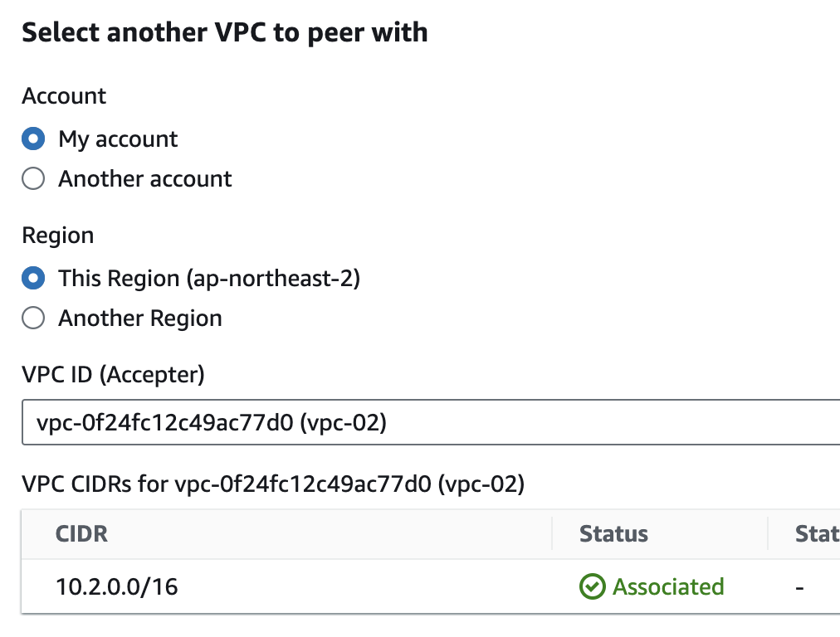Viewport: 840px width, 637px height.
Task: Click the VPC ID (Accepter) field label
Action: pos(113,375)
